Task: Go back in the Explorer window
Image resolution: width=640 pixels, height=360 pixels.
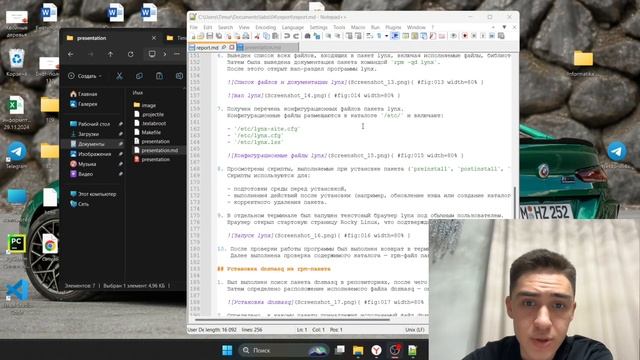Action: click(71, 54)
